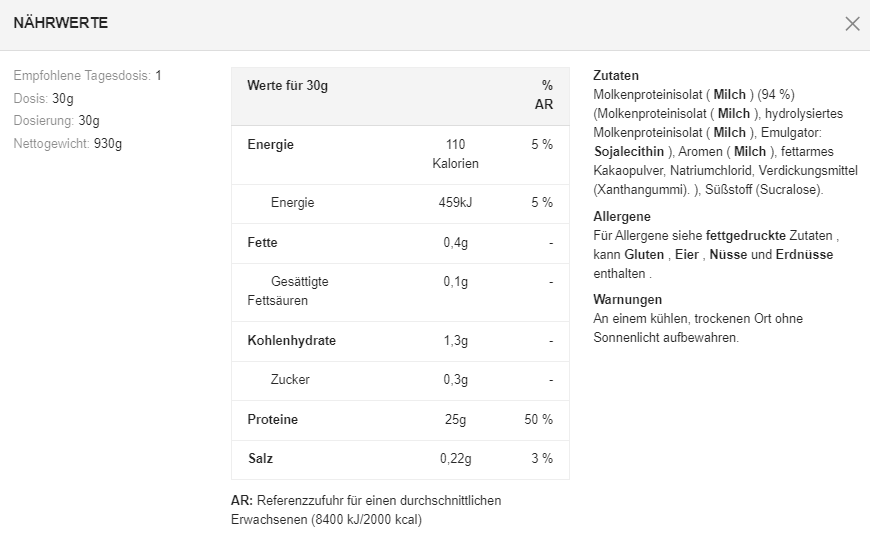
Task: Click the Salz row label
Action: pyautogui.click(x=260, y=459)
